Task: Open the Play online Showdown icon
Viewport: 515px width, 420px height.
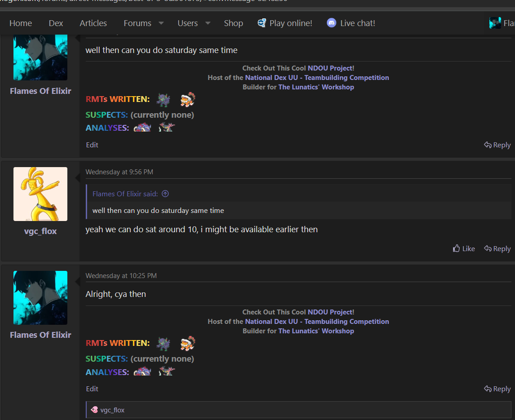Action: pos(262,23)
